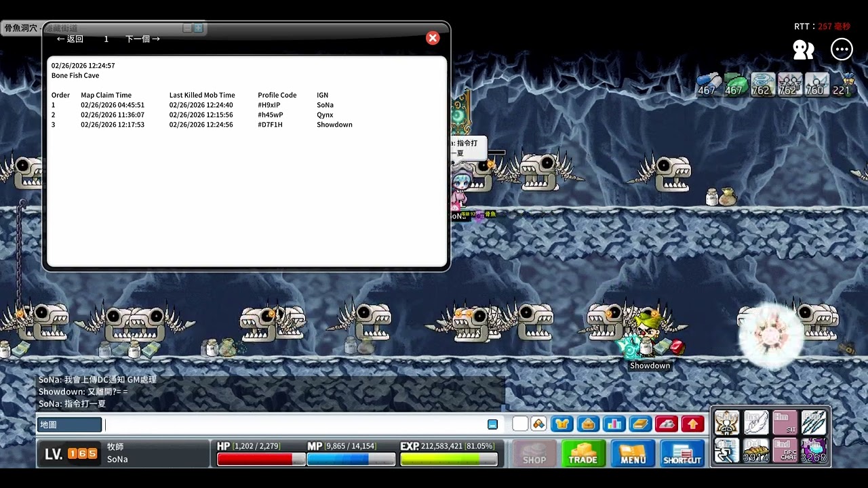Click last killed time '02/26/2026 12:15:56'

point(201,115)
